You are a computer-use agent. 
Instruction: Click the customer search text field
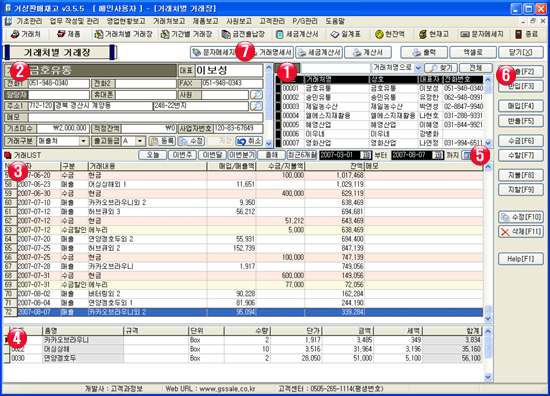point(335,68)
